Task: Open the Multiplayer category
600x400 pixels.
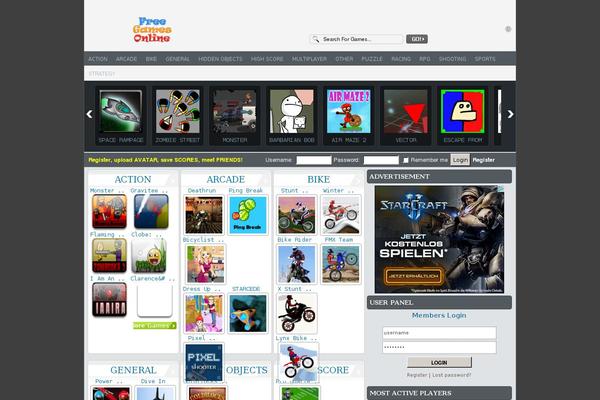Action: (309, 59)
